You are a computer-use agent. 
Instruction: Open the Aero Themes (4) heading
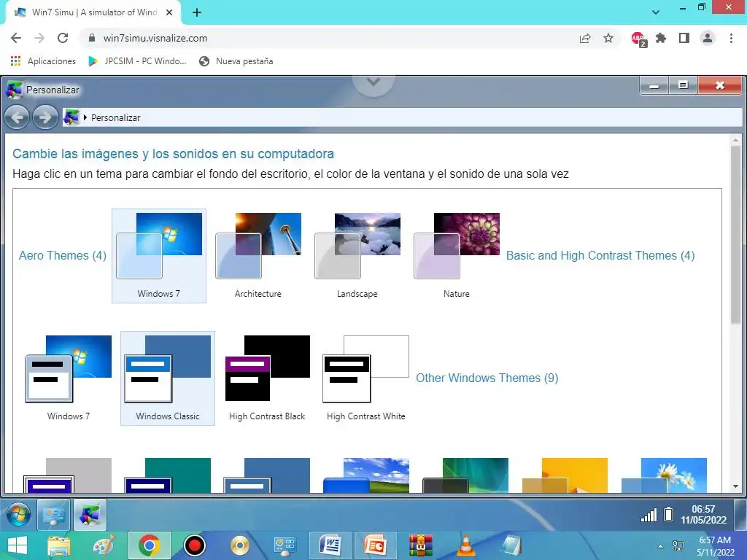(63, 255)
